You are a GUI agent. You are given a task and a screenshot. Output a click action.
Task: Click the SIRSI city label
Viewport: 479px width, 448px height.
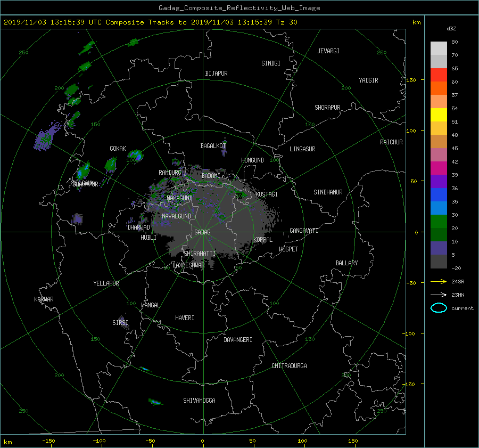pos(120,323)
